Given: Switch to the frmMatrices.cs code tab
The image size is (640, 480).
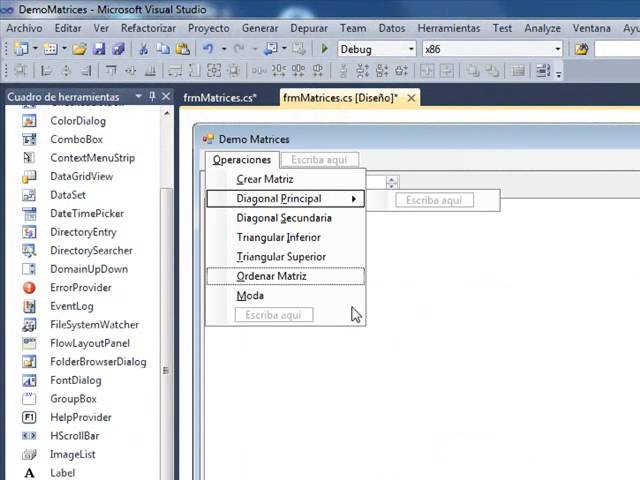Looking at the screenshot, I should pos(219,98).
